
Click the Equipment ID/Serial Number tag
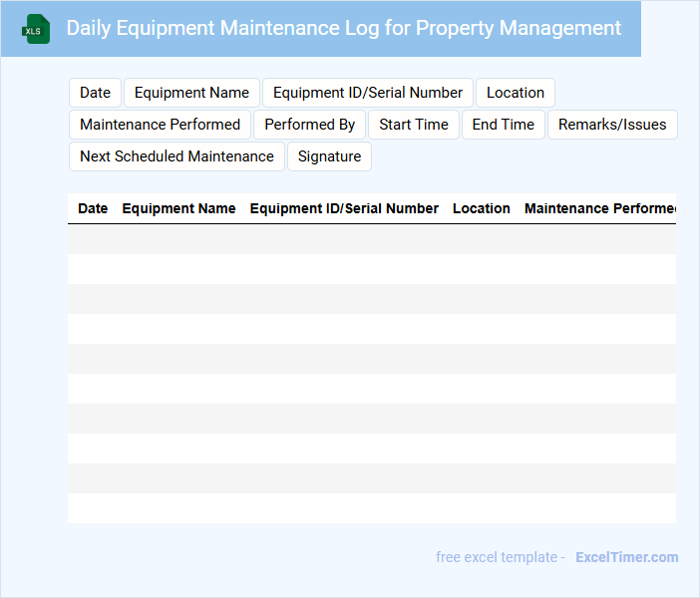367,93
